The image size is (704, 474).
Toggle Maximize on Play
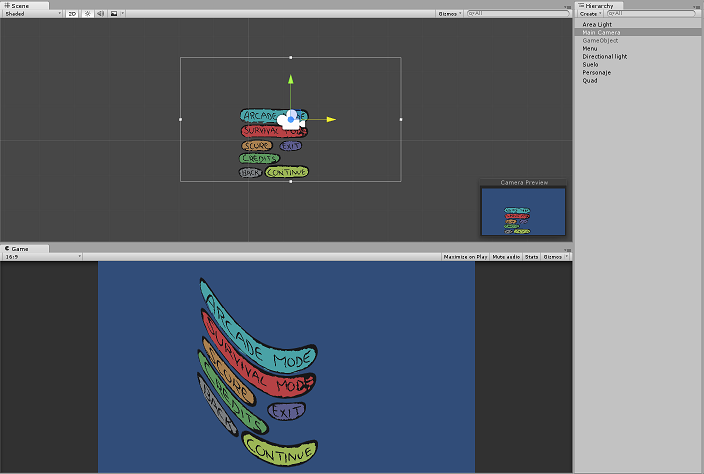point(464,257)
